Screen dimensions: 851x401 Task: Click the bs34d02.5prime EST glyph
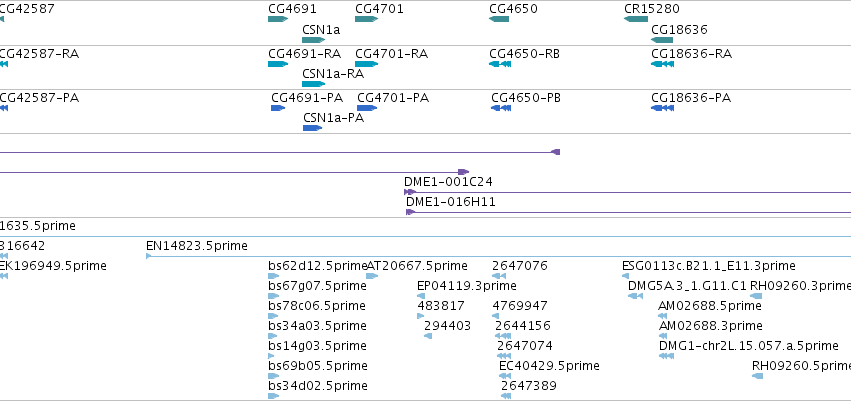pos(274,396)
